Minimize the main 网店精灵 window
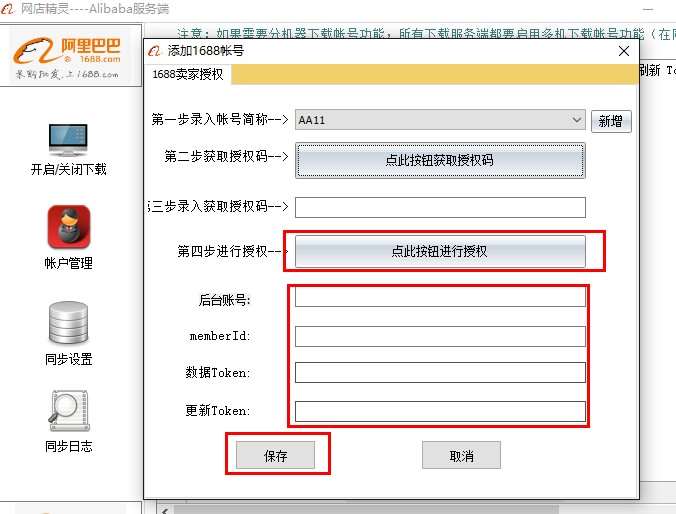 pos(648,9)
